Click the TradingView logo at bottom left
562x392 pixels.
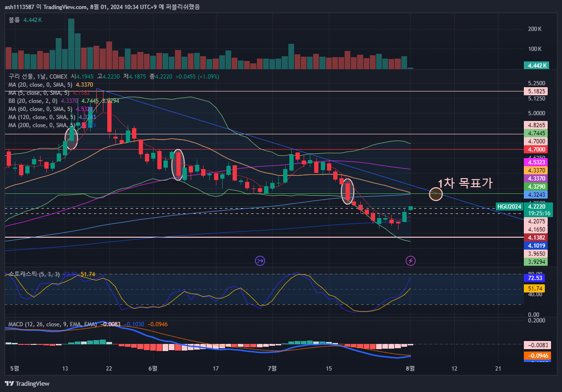pyautogui.click(x=27, y=383)
